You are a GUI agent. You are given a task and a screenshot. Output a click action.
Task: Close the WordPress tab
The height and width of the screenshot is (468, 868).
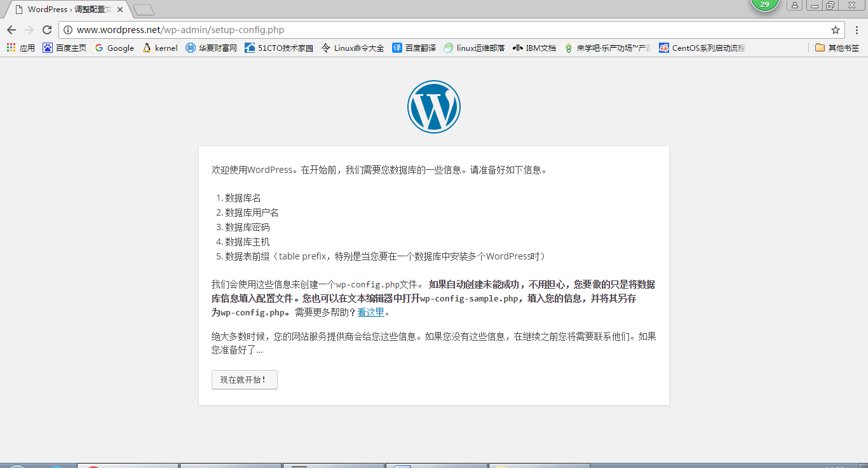click(x=119, y=10)
